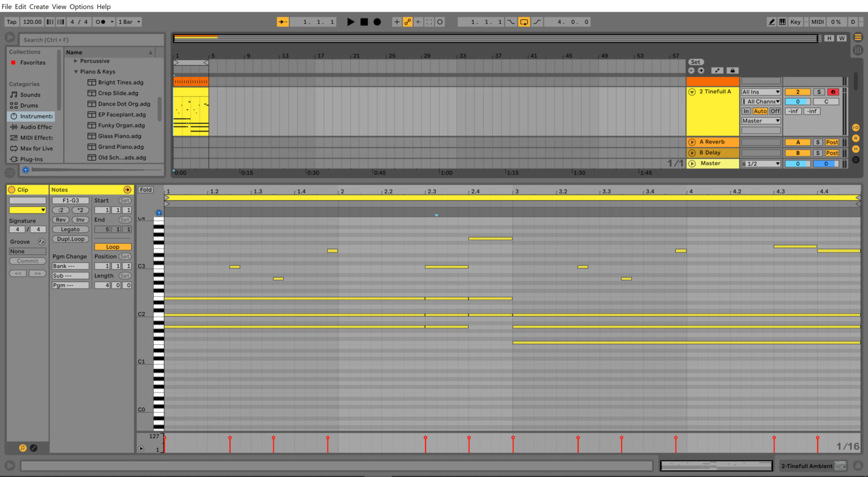
Task: Halve note durations with the :2 button
Action: coord(60,210)
